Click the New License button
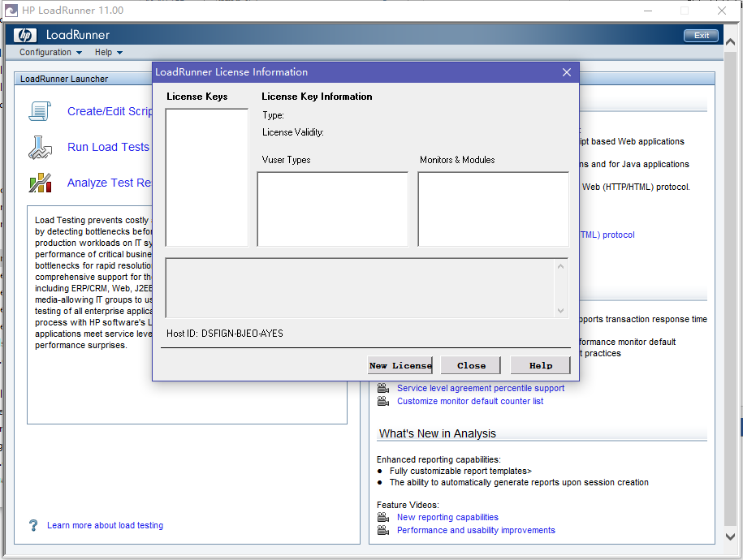The height and width of the screenshot is (560, 743). click(400, 365)
